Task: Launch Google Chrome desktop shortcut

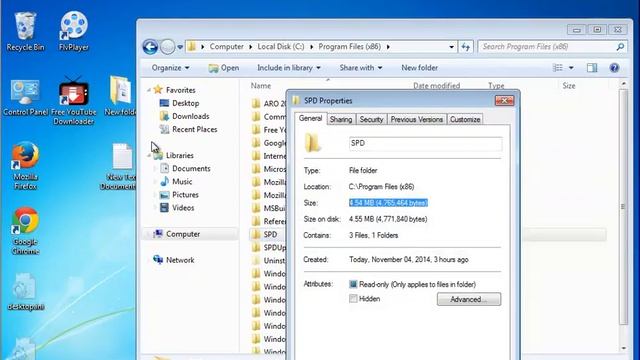Action: point(25,231)
